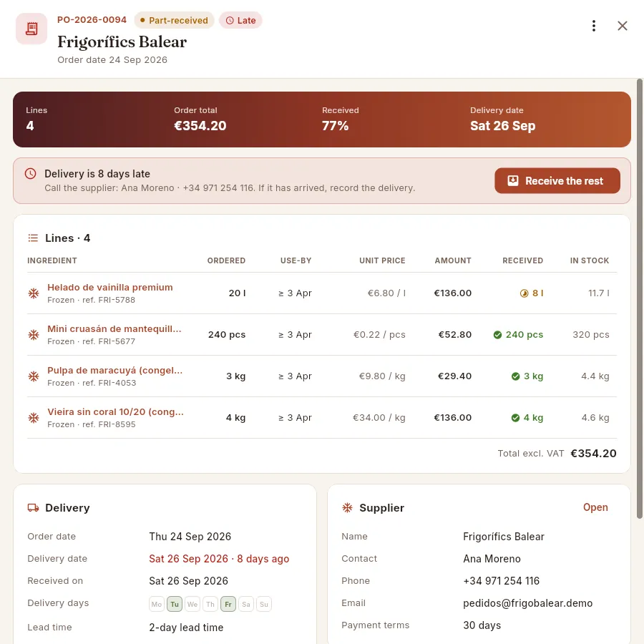Screen dimensions: 644x644
Task: Click the Lines list icon
Action: coord(33,238)
